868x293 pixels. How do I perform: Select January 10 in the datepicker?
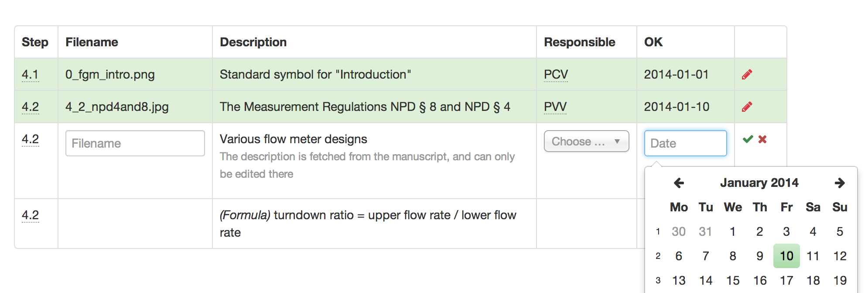pos(786,256)
